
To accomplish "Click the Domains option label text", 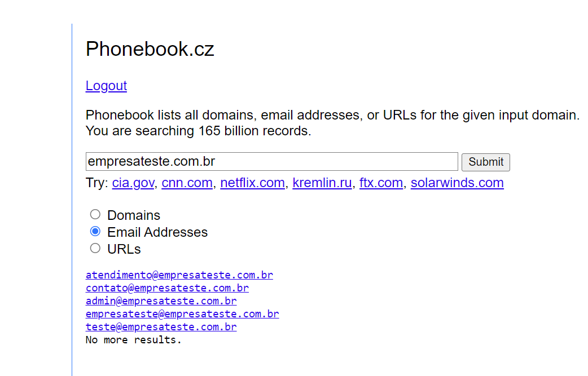I will tap(134, 215).
